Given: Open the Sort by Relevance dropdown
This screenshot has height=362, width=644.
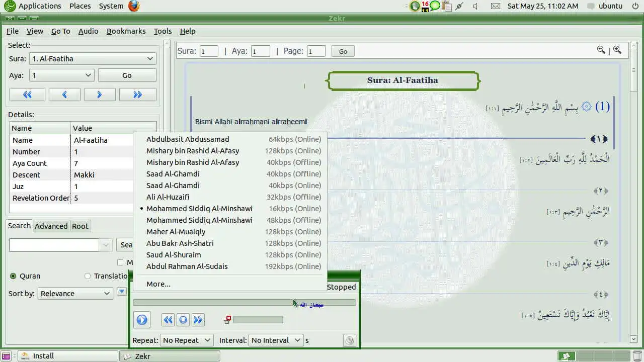Looking at the screenshot, I should tap(75, 294).
